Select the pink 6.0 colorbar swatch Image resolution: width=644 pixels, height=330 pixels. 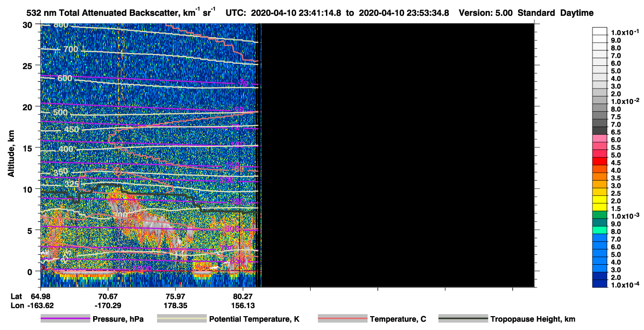coord(600,139)
